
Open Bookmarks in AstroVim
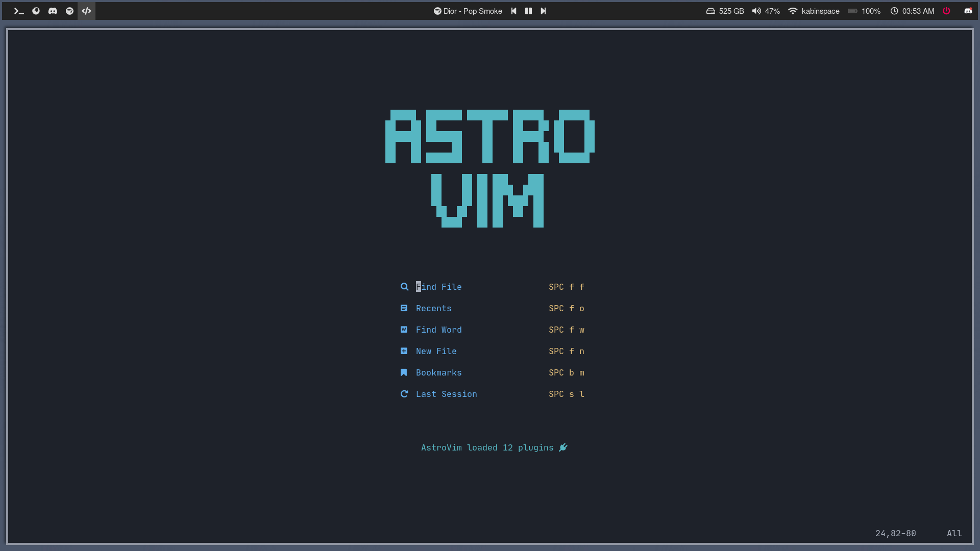438,372
